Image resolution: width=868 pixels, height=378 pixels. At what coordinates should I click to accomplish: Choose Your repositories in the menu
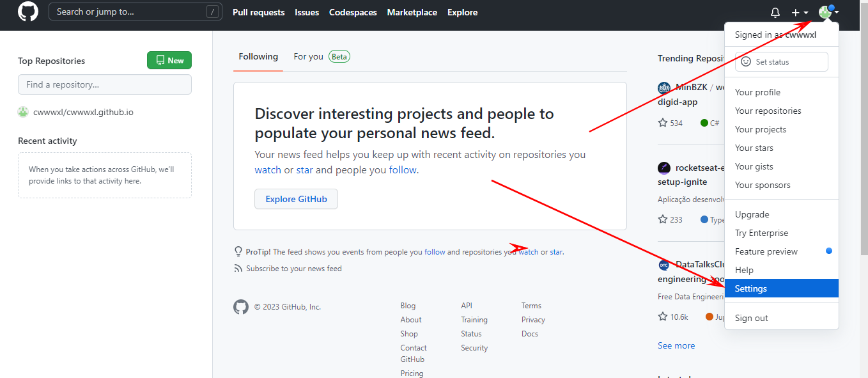click(x=768, y=111)
